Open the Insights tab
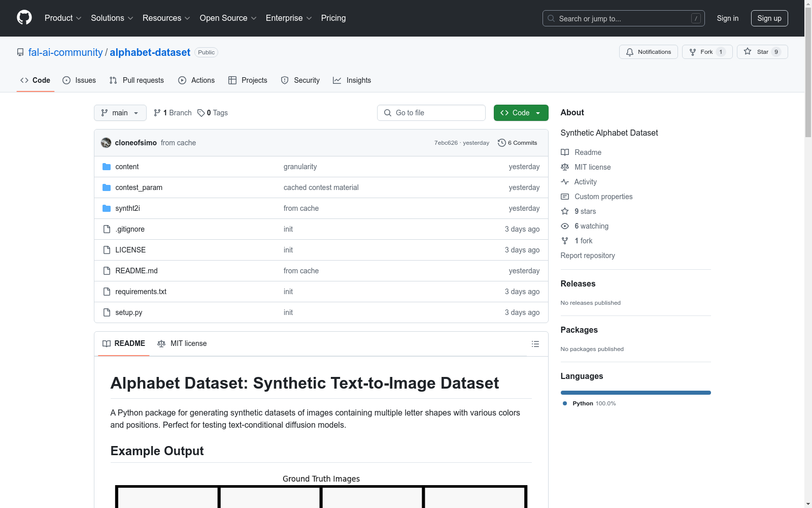The width and height of the screenshot is (812, 508). pos(352,80)
